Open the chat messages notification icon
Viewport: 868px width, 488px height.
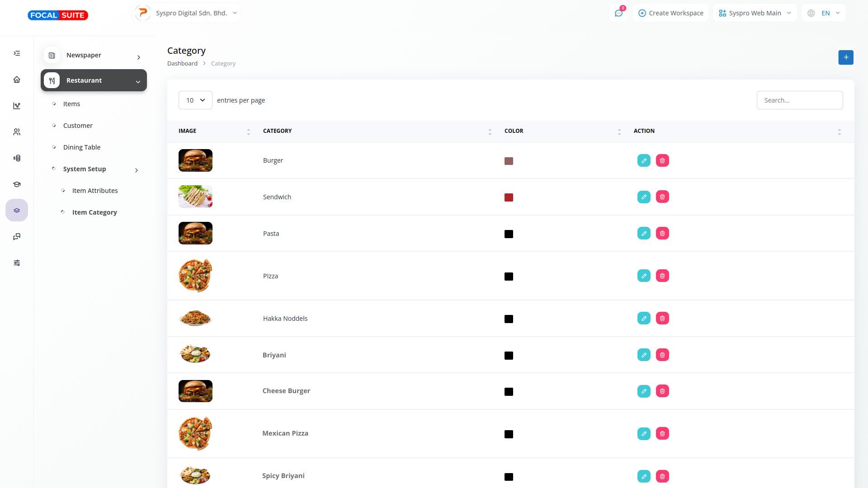pos(618,13)
